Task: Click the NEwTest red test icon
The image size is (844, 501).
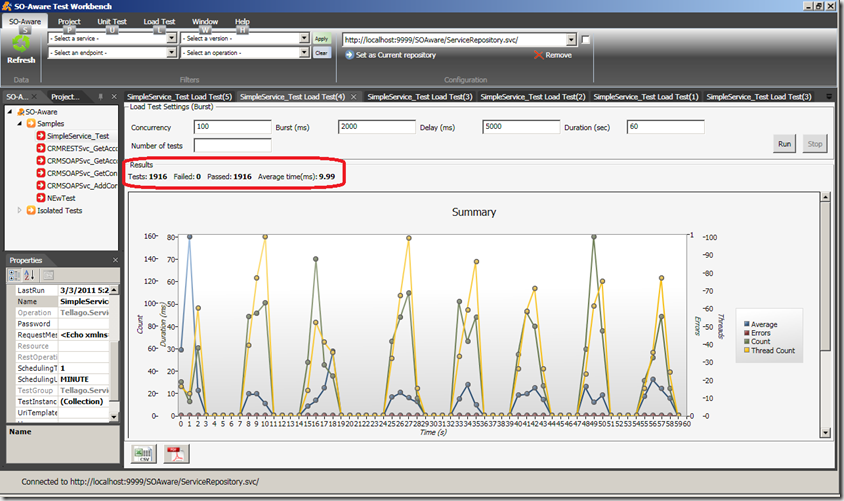Action: (x=41, y=197)
